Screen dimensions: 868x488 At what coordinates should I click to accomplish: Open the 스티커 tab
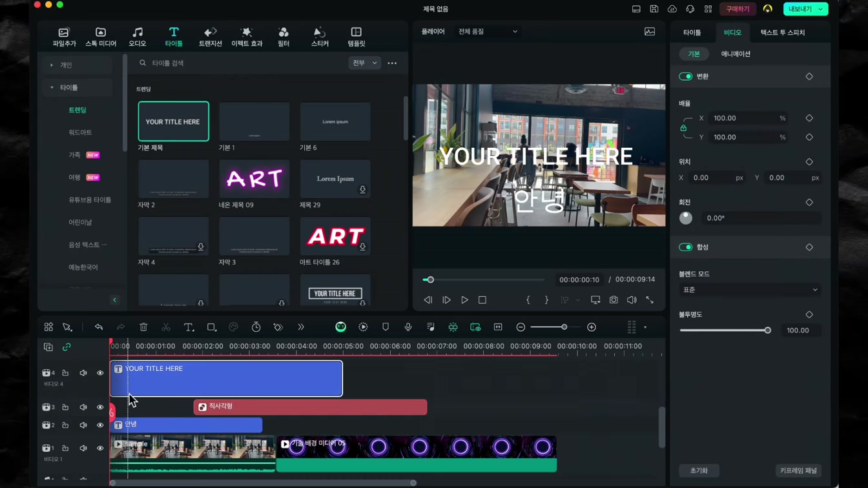(x=320, y=37)
